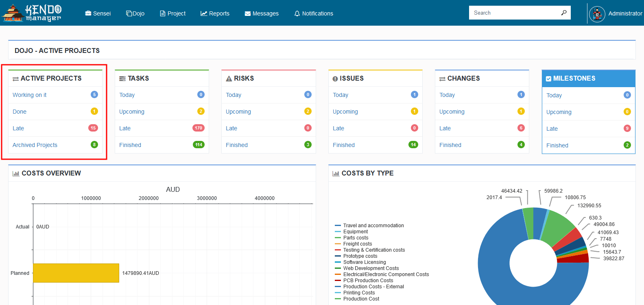This screenshot has height=305, width=644.
Task: Click the Kendo Manager logo
Action: tap(32, 13)
